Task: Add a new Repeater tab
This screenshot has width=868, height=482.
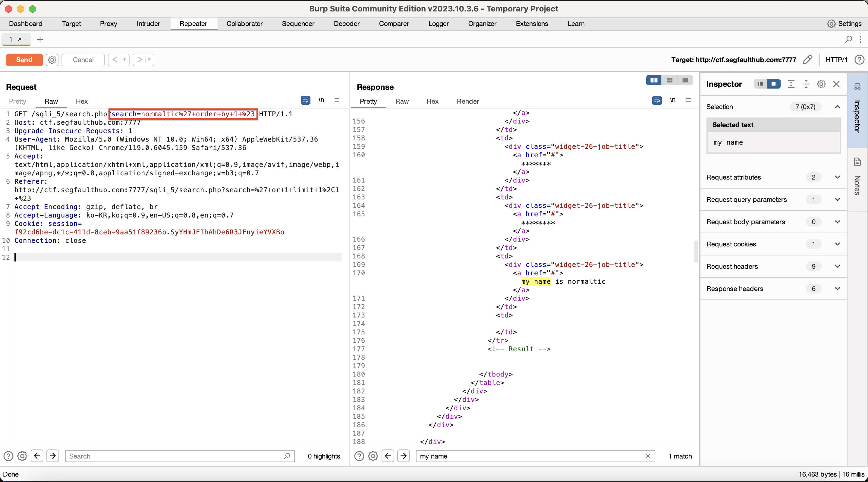Action: tap(40, 39)
